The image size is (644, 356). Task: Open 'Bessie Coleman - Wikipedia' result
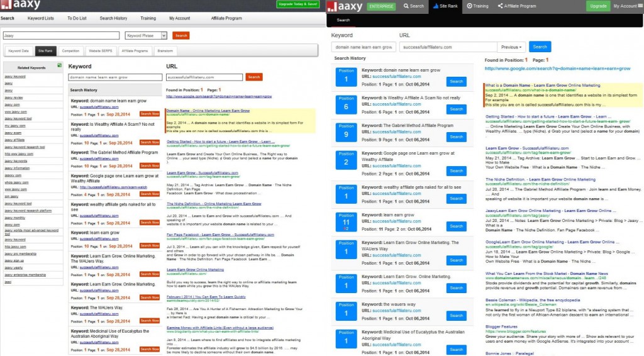point(533,300)
